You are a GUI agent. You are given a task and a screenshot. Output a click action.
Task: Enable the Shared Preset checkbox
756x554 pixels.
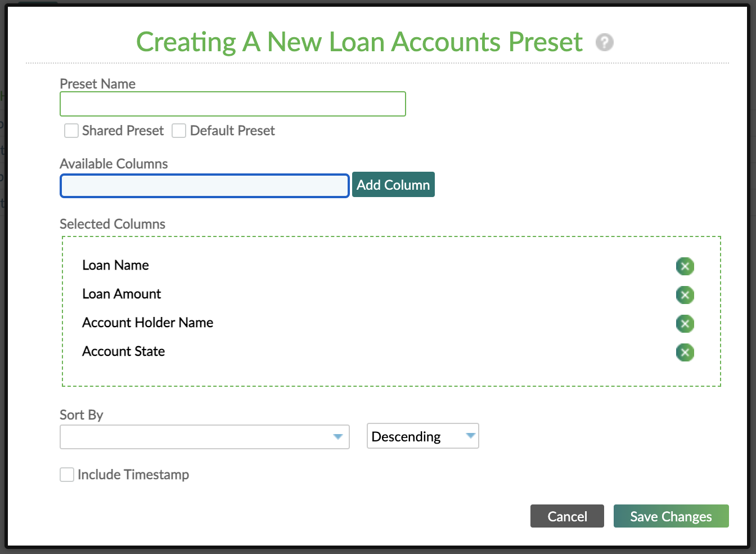71,131
